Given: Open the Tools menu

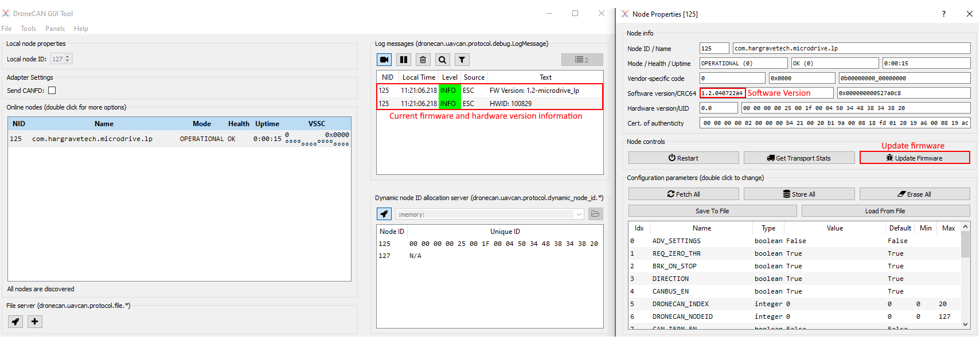Looking at the screenshot, I should (28, 29).
